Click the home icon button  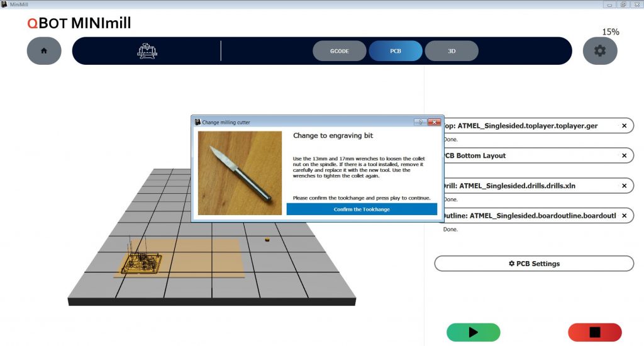click(x=43, y=51)
